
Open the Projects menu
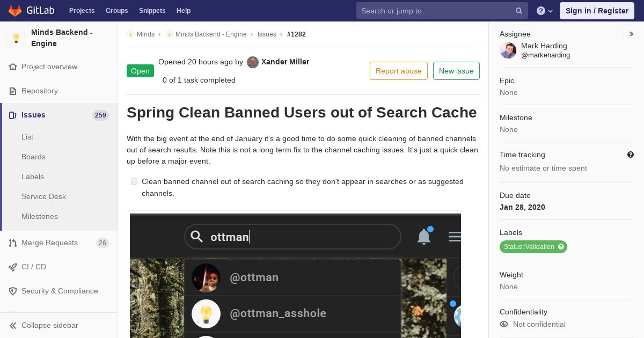point(82,11)
